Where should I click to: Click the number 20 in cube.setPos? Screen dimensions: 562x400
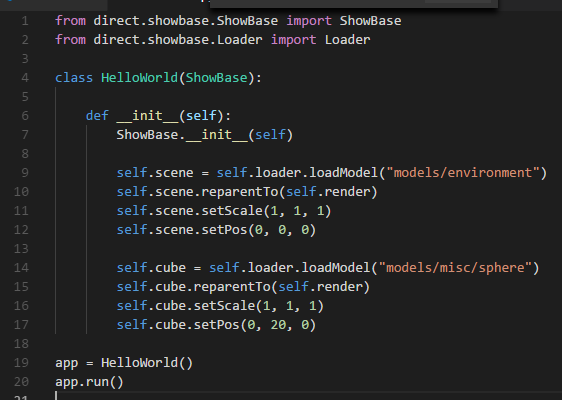point(278,325)
